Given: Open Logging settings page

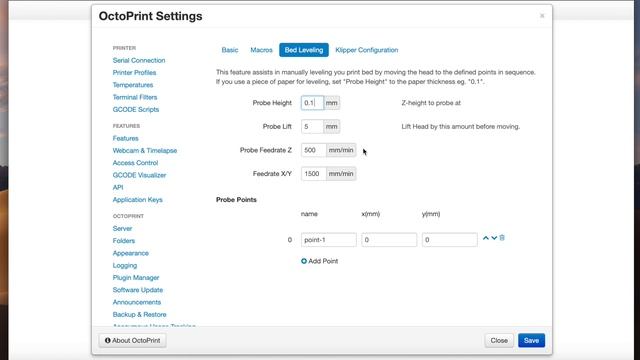Looking at the screenshot, I should (x=124, y=265).
